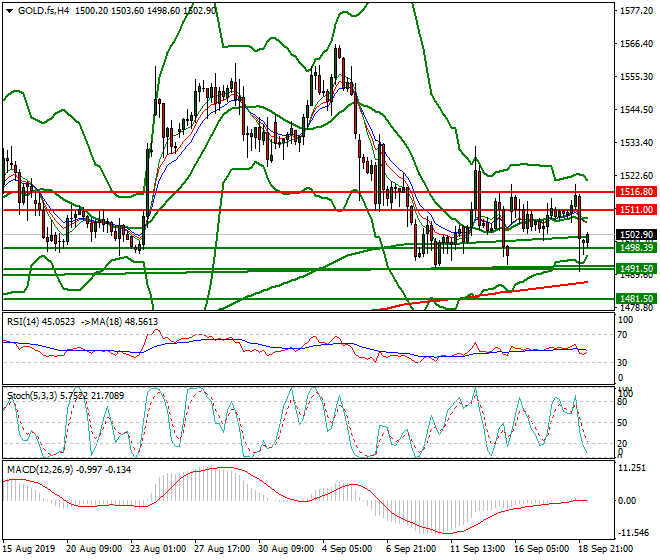Select the 30 Aug 09:00 time label
Screen dimensions: 660x560
click(286, 549)
